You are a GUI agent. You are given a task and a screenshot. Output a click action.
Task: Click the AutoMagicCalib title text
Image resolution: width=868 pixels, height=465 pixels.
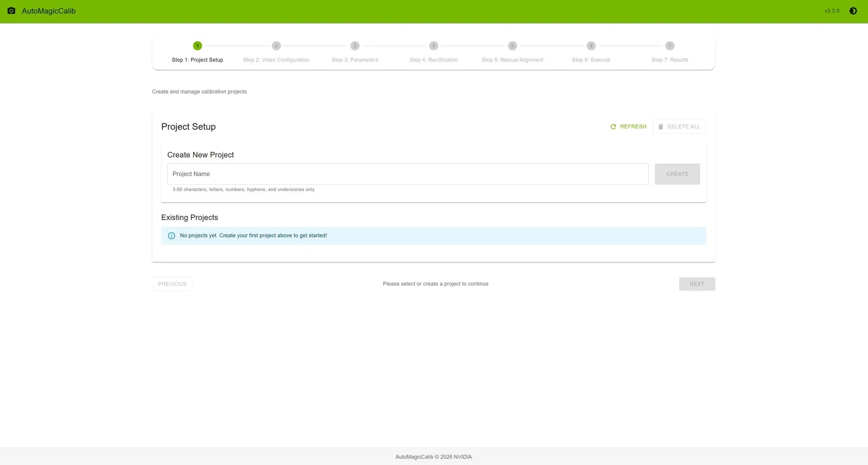click(49, 11)
